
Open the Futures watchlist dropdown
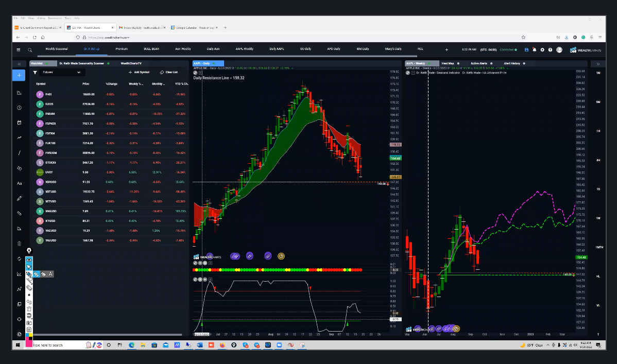62,73
